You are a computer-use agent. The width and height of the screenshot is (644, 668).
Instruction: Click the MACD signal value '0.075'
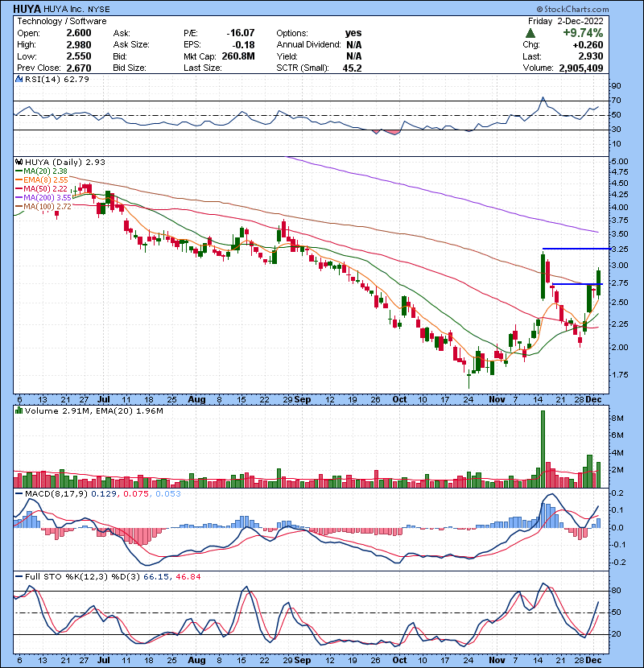point(136,494)
